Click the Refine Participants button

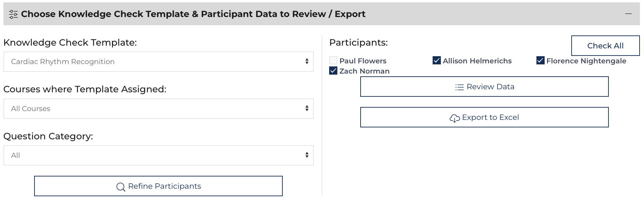(x=158, y=186)
